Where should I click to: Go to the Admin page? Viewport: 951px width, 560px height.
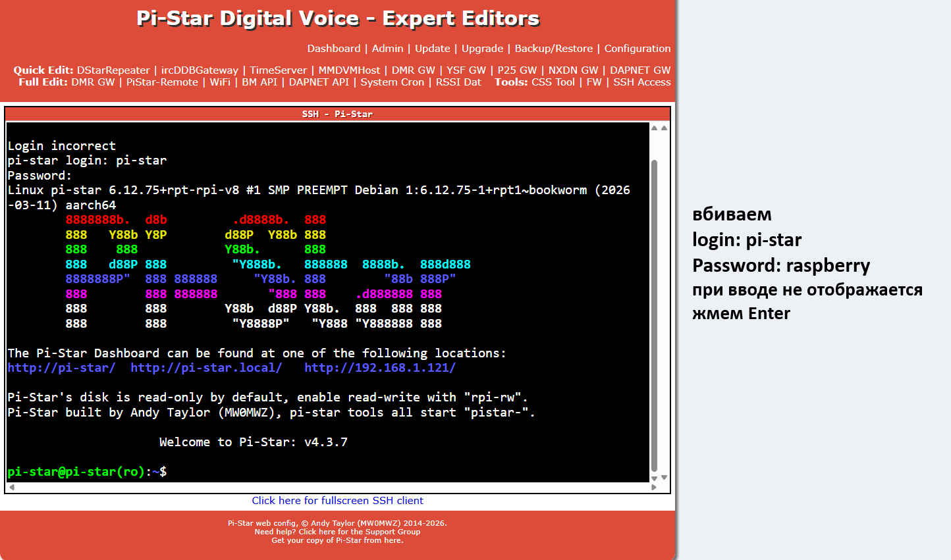coord(388,49)
